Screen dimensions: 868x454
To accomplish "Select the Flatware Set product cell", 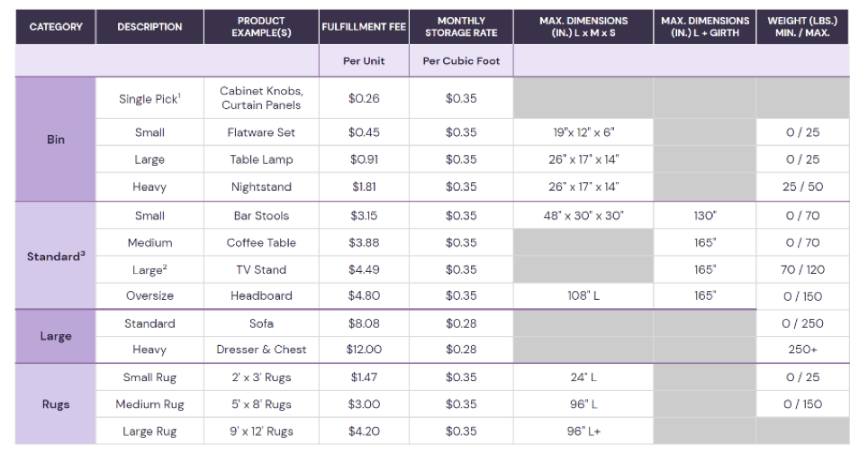I will pyautogui.click(x=261, y=132).
